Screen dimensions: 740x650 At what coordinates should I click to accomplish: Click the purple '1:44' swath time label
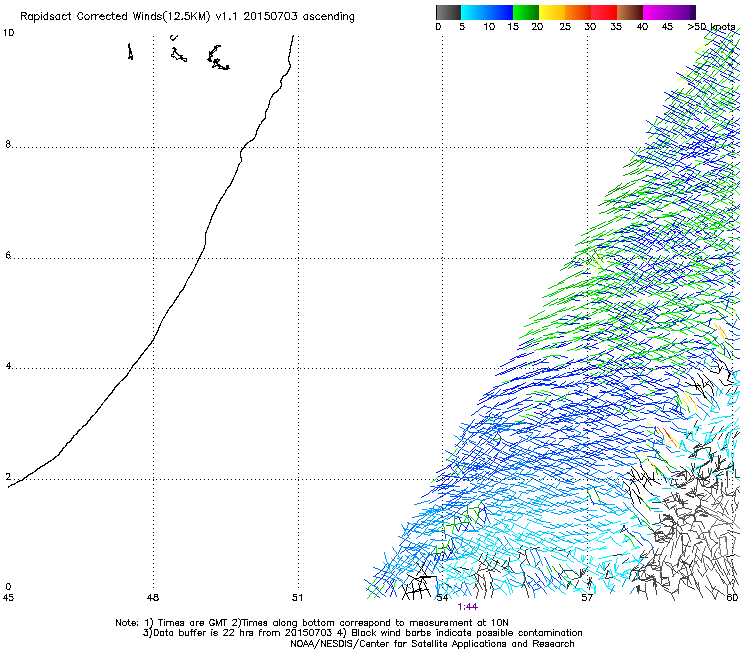(x=468, y=607)
